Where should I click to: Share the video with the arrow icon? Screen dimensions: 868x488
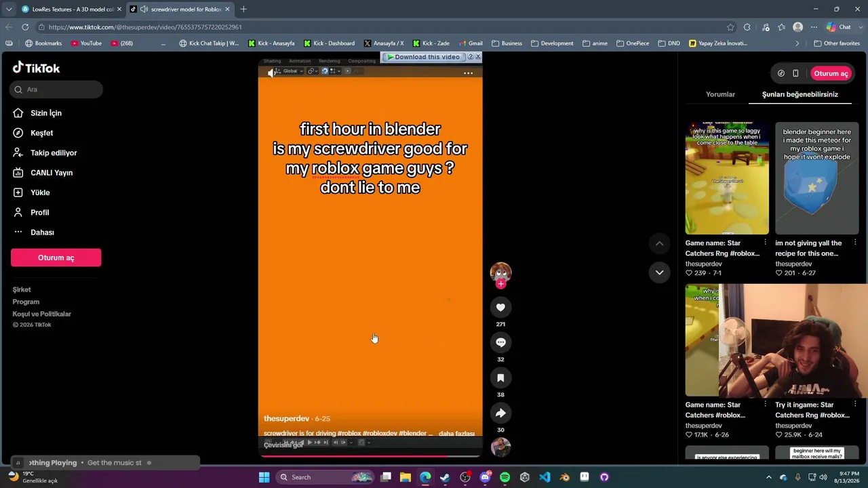(x=500, y=413)
